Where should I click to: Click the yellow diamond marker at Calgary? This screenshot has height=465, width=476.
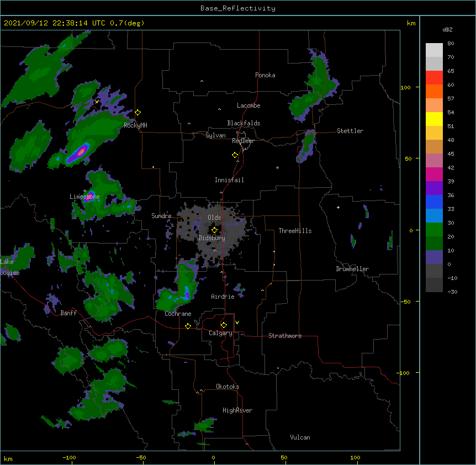coord(224,325)
